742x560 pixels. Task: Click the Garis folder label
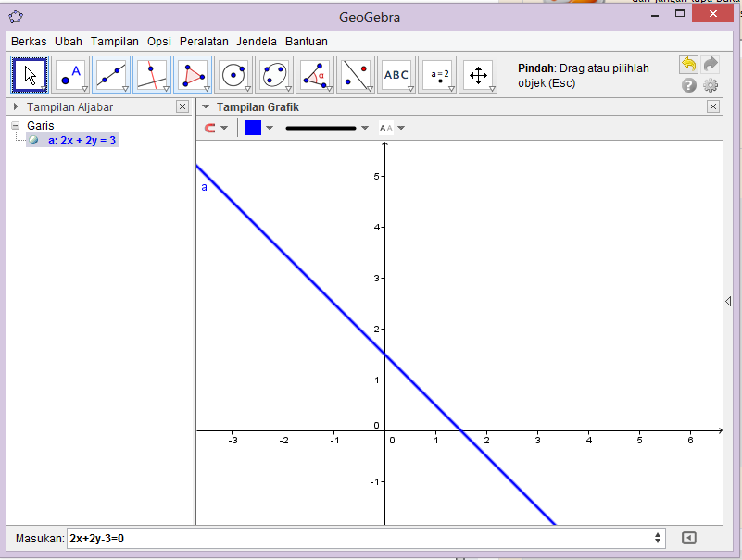[40, 126]
